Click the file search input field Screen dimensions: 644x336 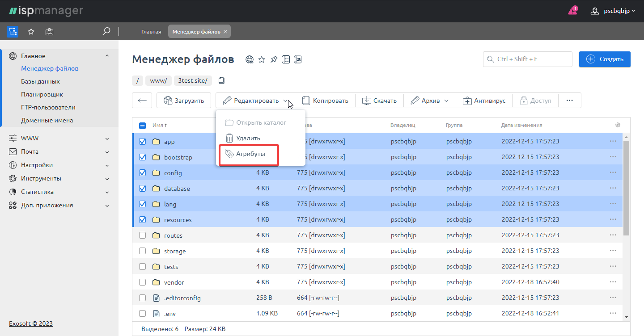pos(528,59)
